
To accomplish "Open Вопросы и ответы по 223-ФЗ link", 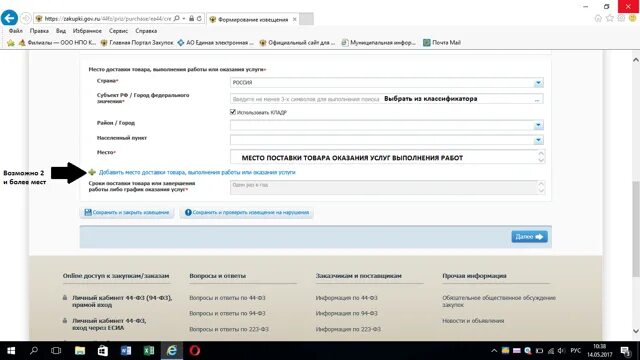I will click(x=229, y=329).
